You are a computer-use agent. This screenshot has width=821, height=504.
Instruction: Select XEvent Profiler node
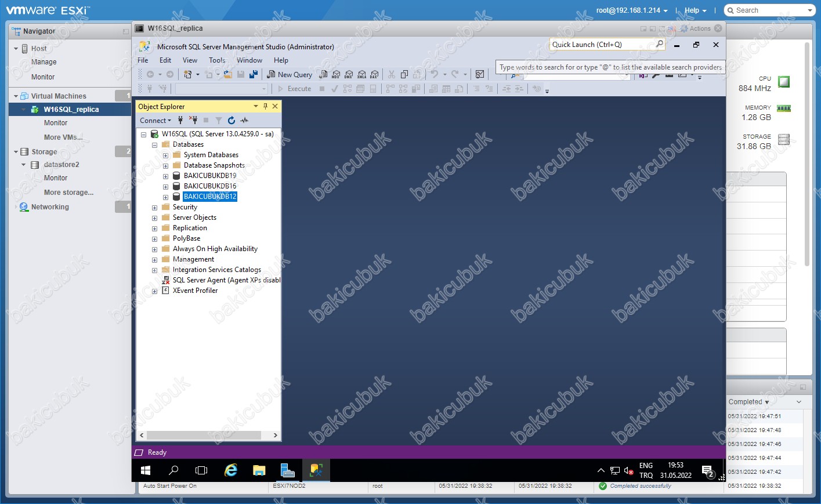pyautogui.click(x=195, y=291)
